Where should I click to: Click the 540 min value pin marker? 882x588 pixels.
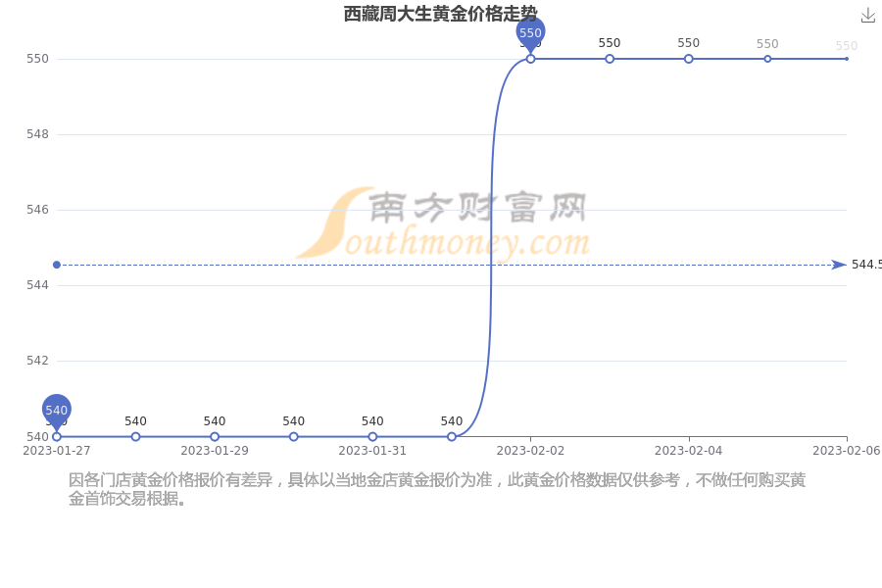pos(56,412)
